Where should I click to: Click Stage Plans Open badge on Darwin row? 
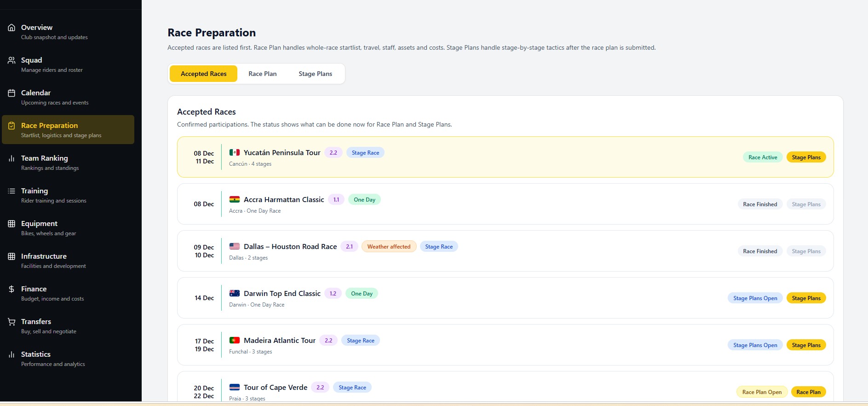755,298
